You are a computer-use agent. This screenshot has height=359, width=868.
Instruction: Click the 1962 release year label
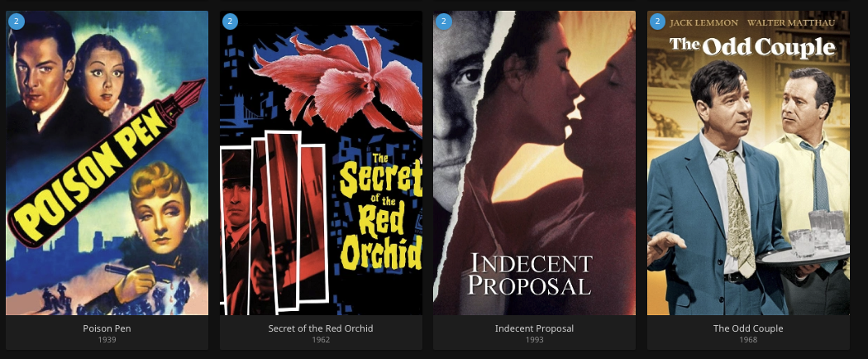321,340
